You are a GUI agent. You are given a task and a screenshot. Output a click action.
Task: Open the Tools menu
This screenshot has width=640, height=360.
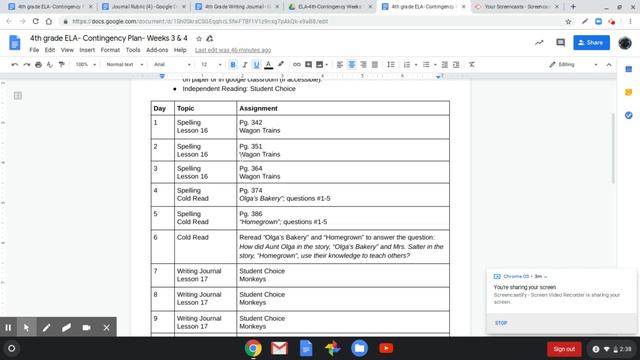click(133, 50)
